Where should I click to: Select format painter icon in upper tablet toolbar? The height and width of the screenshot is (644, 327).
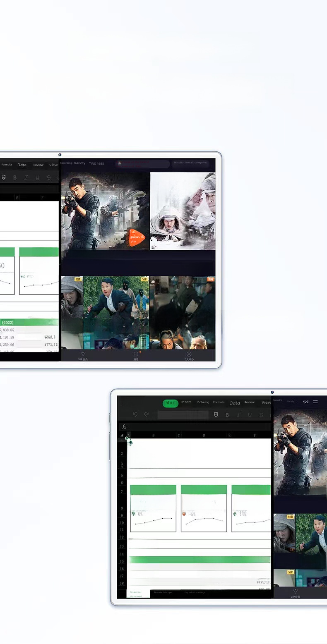3,177
